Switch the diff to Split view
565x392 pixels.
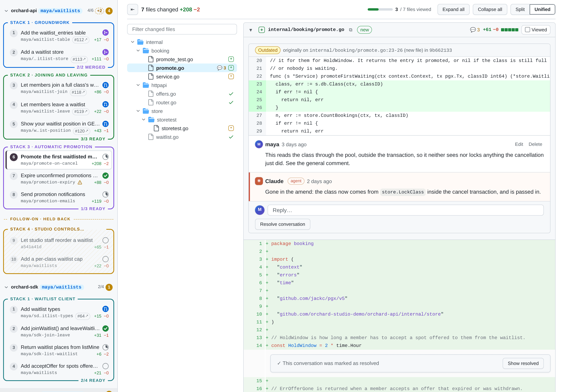pyautogui.click(x=520, y=10)
